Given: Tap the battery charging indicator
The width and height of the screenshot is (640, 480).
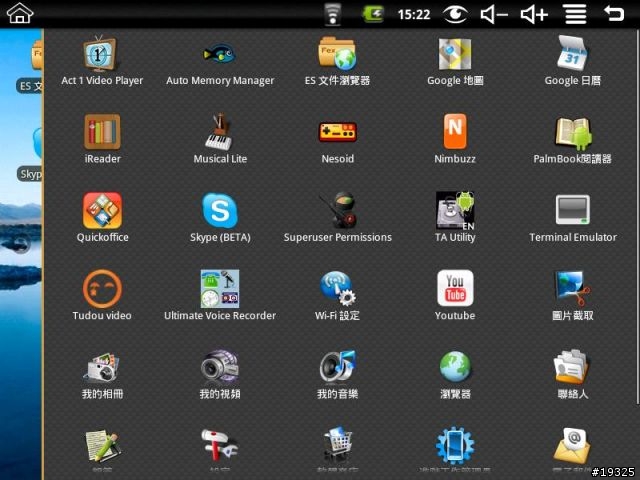Looking at the screenshot, I should [x=373, y=14].
